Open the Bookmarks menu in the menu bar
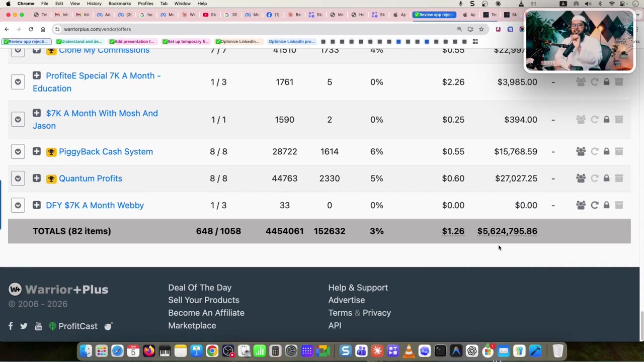Image resolution: width=644 pixels, height=362 pixels. [x=120, y=4]
